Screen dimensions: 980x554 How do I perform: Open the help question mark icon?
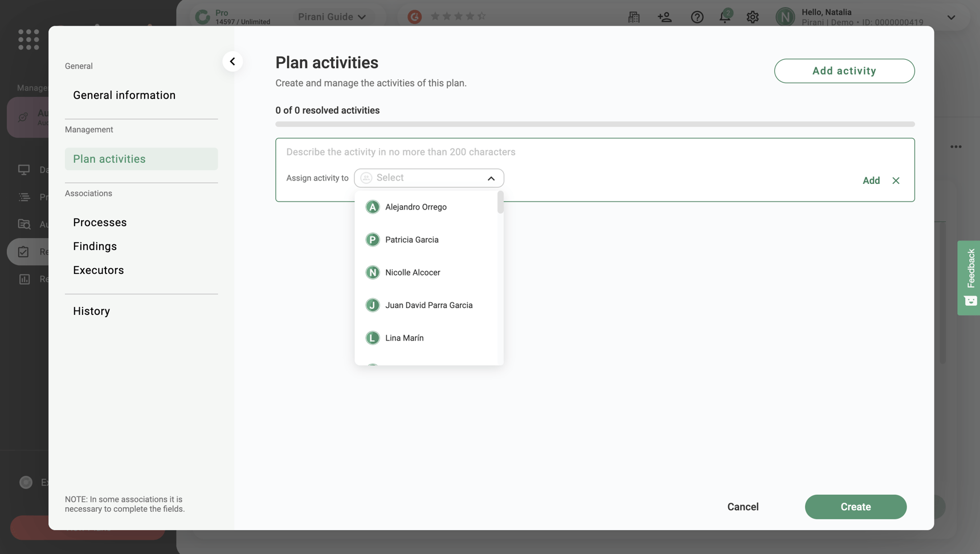coord(697,17)
